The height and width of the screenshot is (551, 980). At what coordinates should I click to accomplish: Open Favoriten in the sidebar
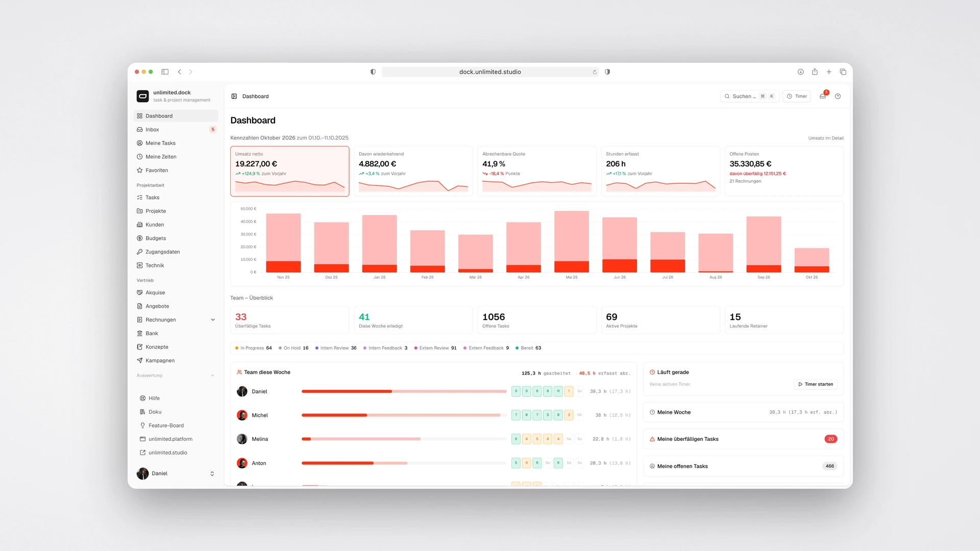[x=176, y=170]
